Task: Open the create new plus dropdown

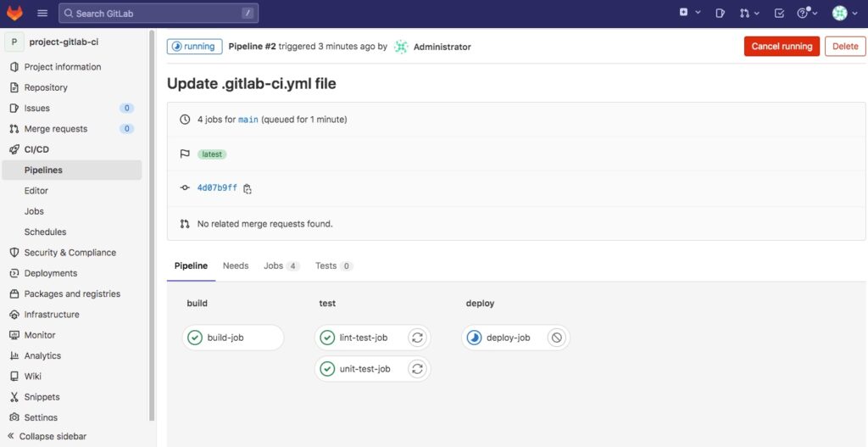Action: click(x=690, y=13)
